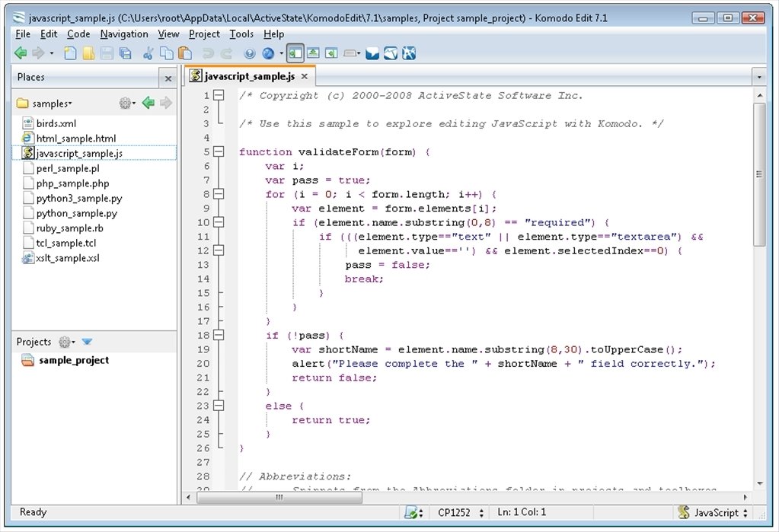The image size is (779, 532).
Task: Toggle the right pane visibility
Action: click(x=331, y=53)
